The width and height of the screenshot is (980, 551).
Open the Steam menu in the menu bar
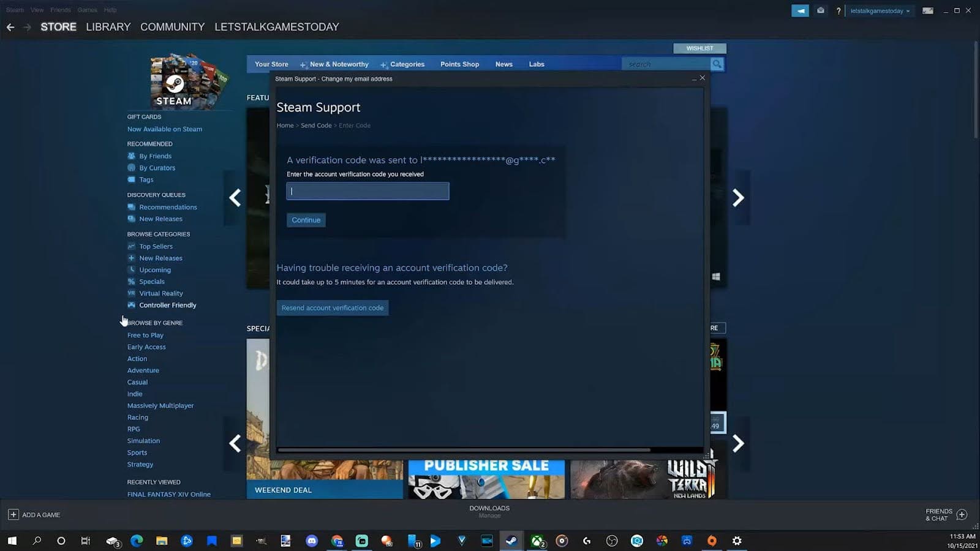coord(15,10)
